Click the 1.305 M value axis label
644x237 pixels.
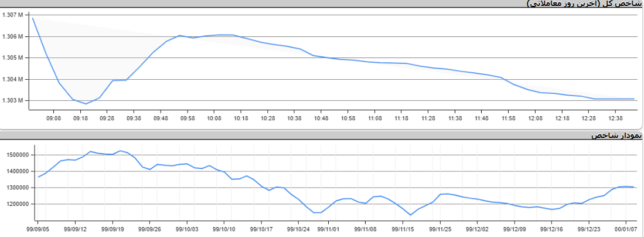pos(12,58)
